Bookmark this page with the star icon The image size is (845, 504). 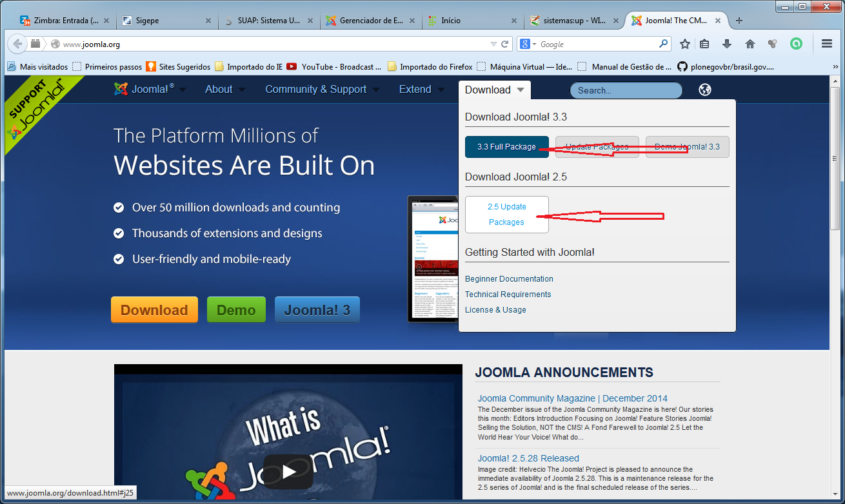tap(685, 44)
